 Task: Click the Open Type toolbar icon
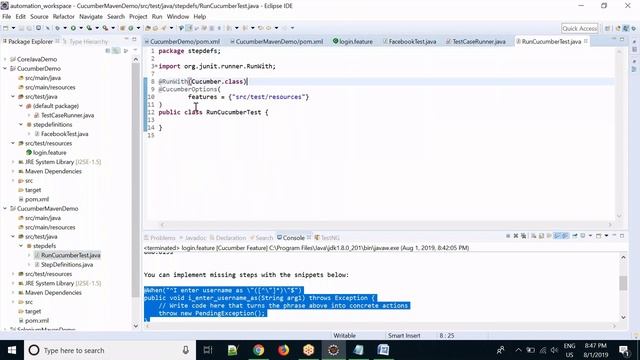(x=148, y=28)
